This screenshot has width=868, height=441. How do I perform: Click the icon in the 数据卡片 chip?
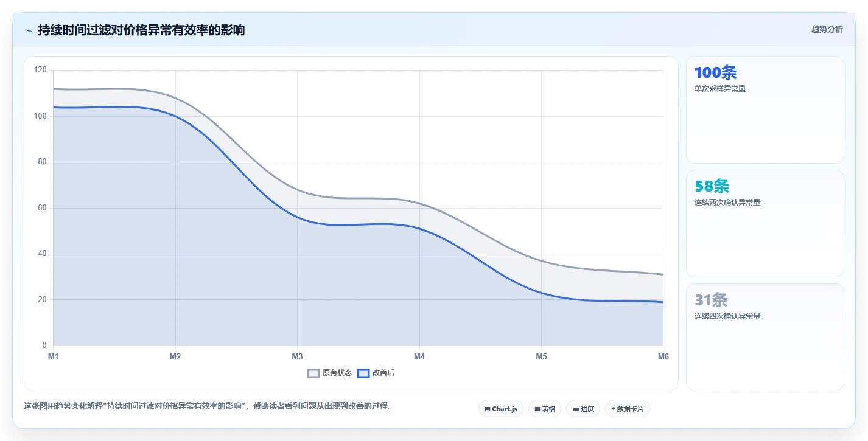613,409
